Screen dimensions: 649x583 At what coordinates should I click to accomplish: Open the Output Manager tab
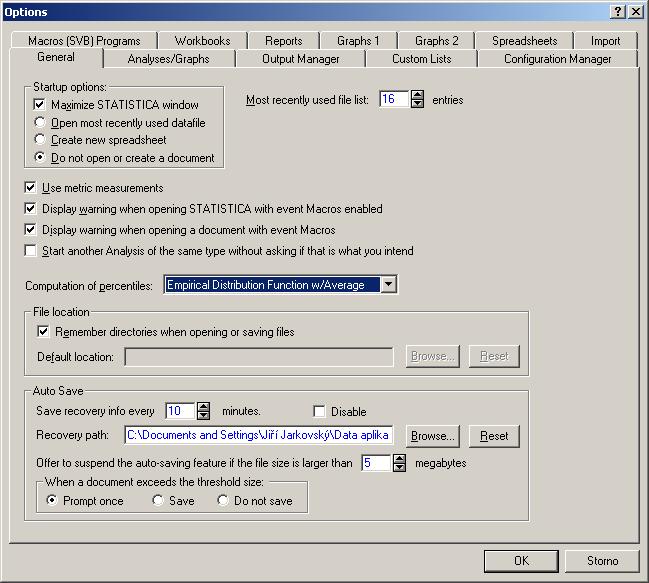pyautogui.click(x=300, y=59)
